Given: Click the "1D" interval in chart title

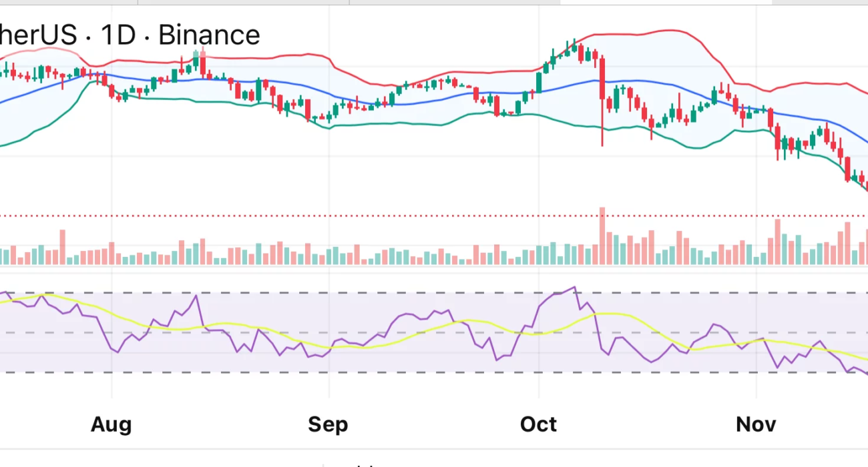Looking at the screenshot, I should click(118, 35).
